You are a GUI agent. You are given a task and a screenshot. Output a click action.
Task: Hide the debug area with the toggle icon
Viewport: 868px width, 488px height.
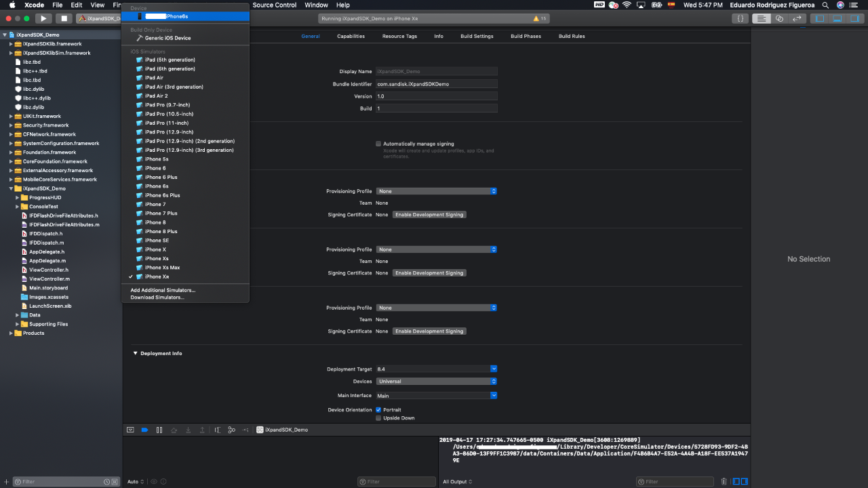coord(131,430)
